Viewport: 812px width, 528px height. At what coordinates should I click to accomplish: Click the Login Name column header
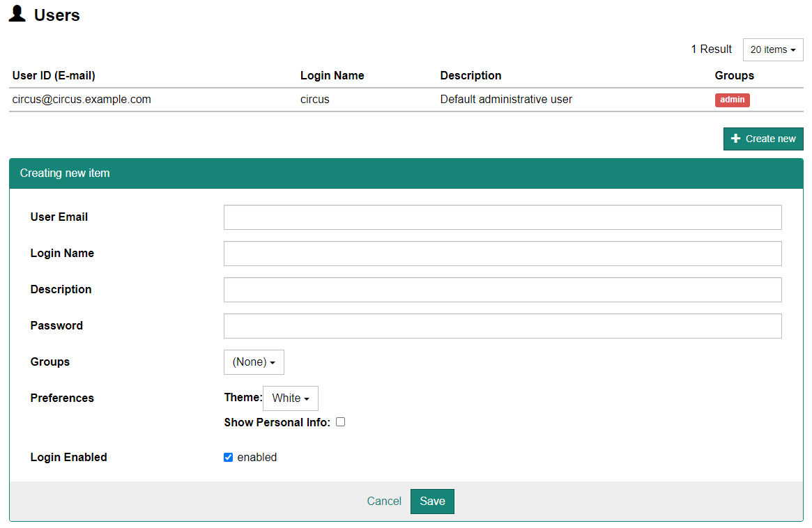pyautogui.click(x=332, y=75)
